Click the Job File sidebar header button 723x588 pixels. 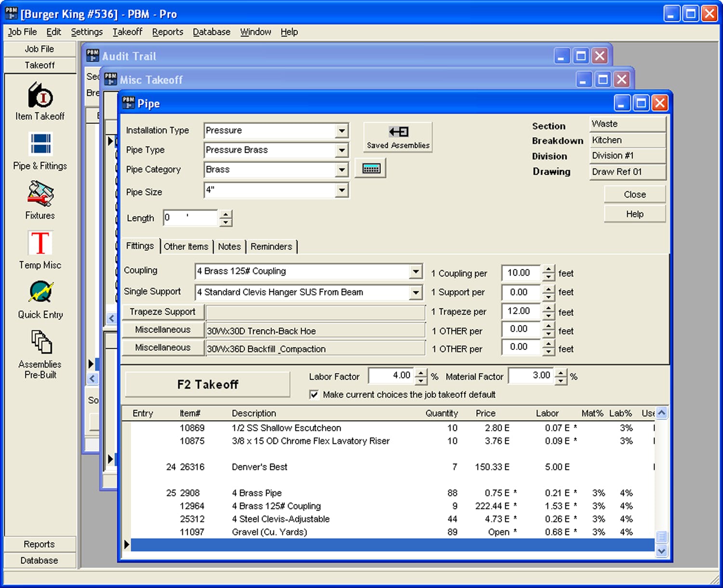point(40,49)
